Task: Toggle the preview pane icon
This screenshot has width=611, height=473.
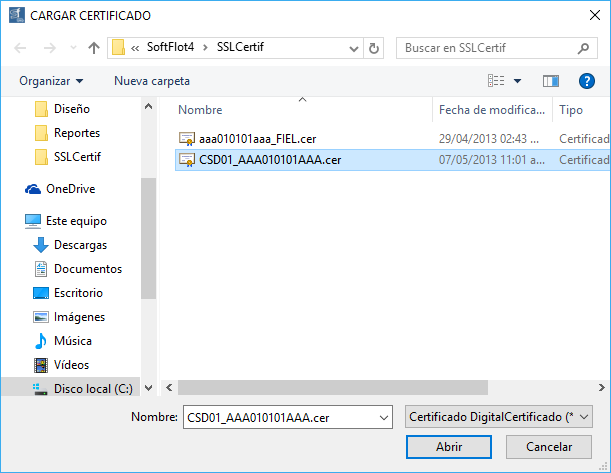Action: coord(550,80)
